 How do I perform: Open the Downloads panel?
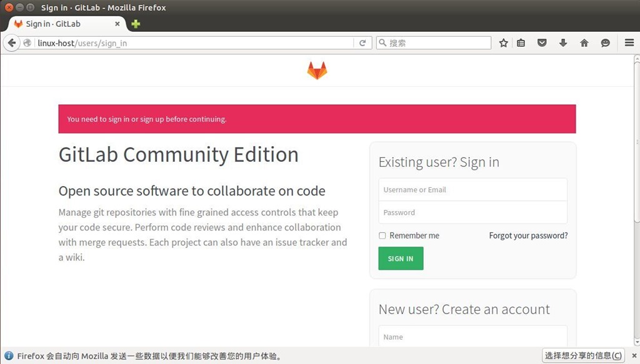pos(562,42)
